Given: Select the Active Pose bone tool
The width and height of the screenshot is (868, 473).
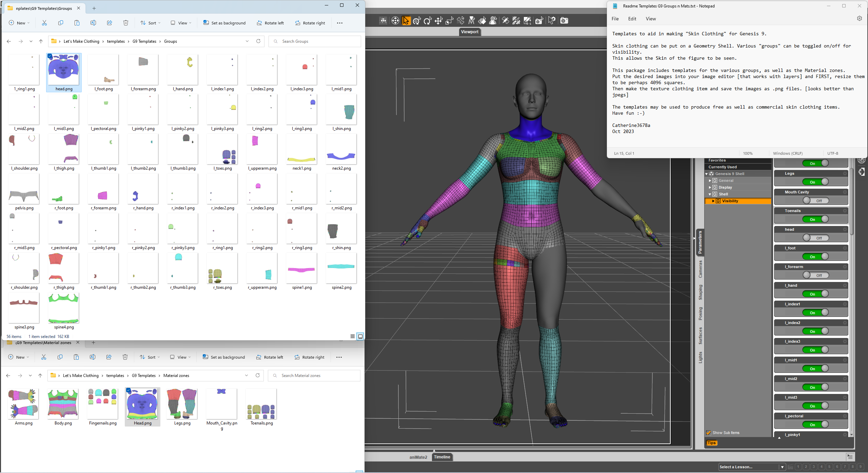Looking at the screenshot, I should pos(460,21).
